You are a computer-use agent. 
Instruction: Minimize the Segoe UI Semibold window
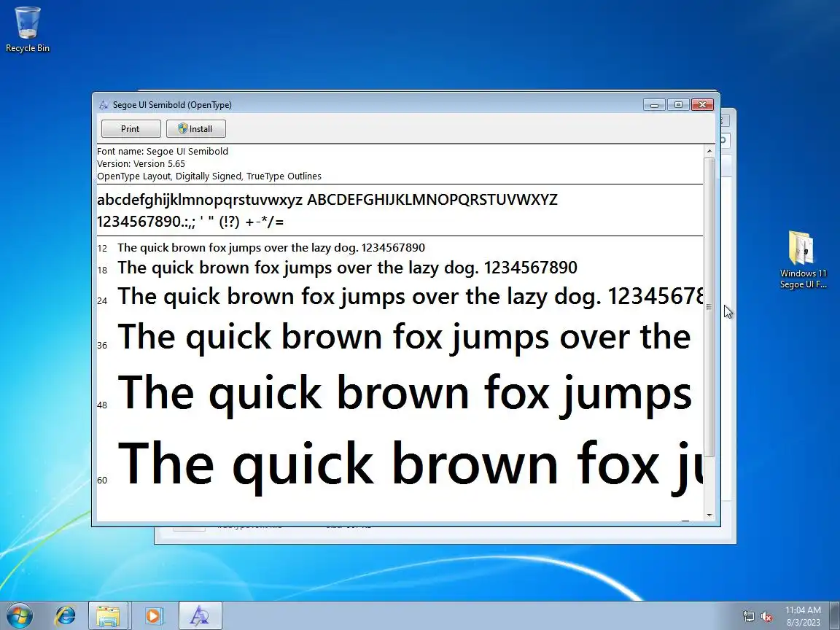coord(654,104)
